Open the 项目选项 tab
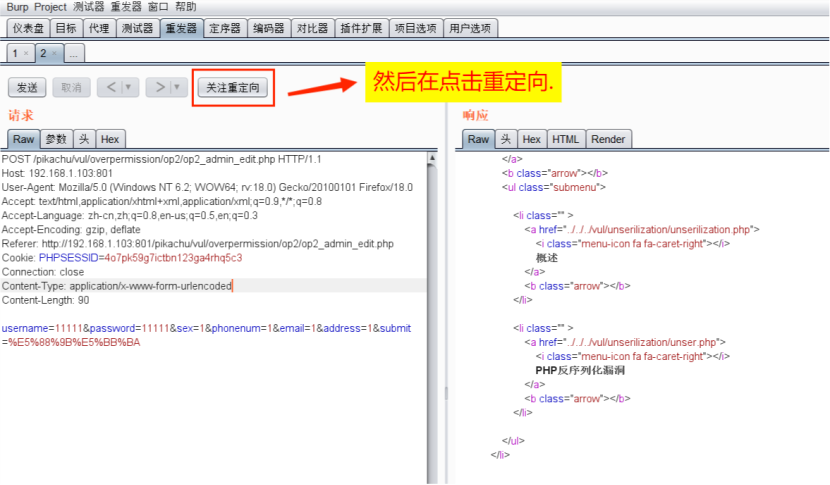This screenshot has width=830, height=485. pos(416,28)
